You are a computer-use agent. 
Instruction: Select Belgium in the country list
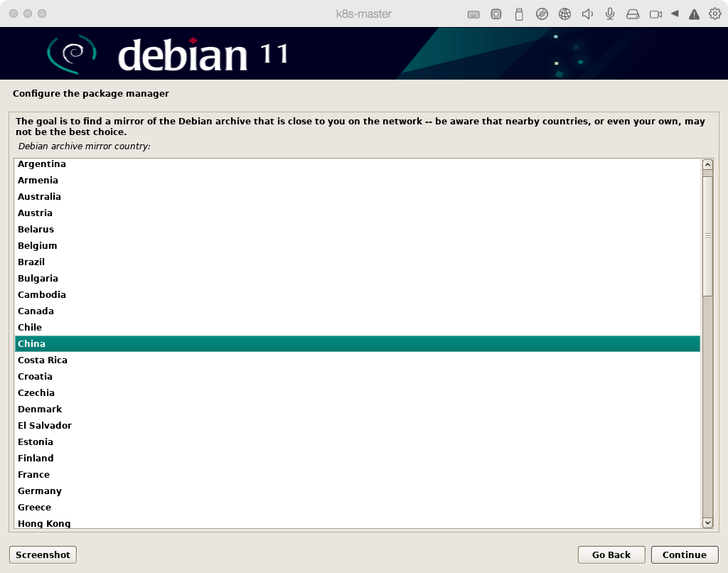point(358,246)
